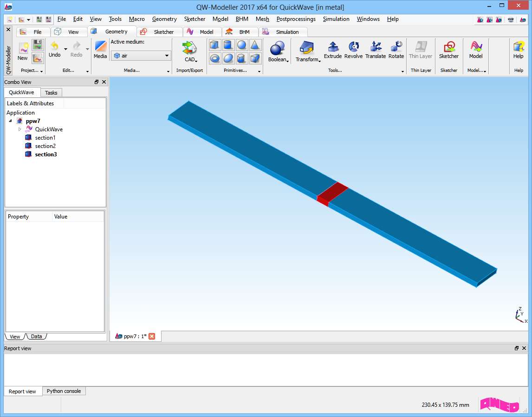This screenshot has width=532, height=417.
Task: Open the Transform tool
Action: pyautogui.click(x=308, y=52)
